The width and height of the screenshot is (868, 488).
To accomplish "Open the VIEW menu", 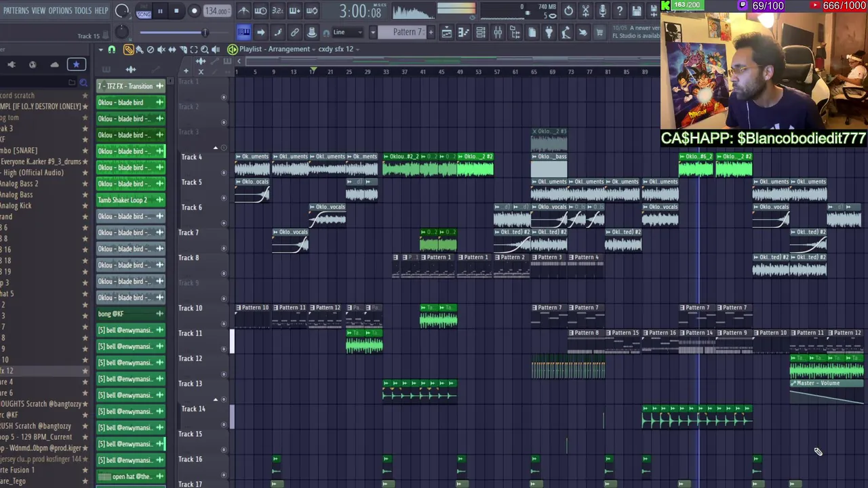I will pos(39,11).
